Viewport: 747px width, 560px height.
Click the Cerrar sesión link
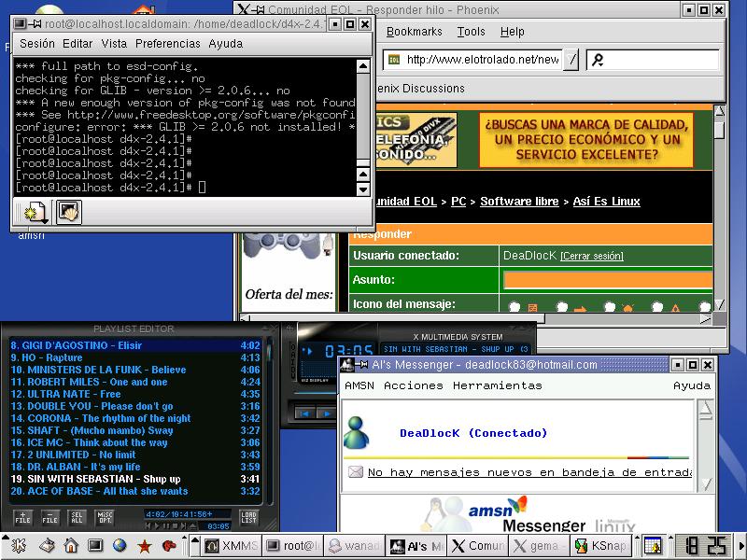coord(591,256)
